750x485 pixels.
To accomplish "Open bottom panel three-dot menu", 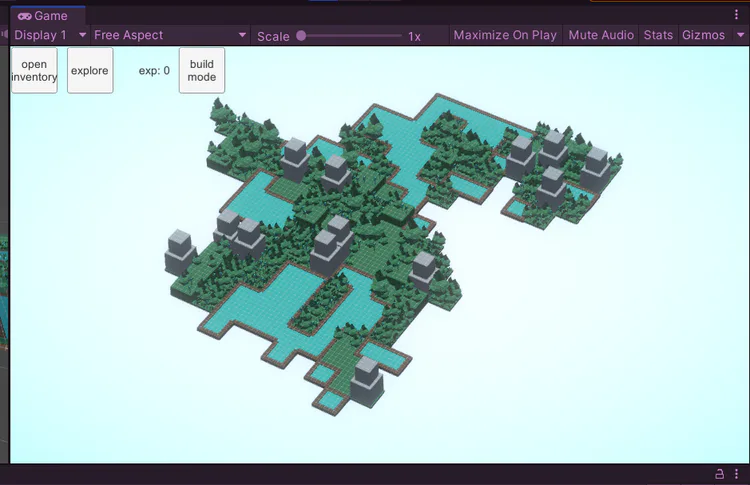I will click(x=736, y=474).
